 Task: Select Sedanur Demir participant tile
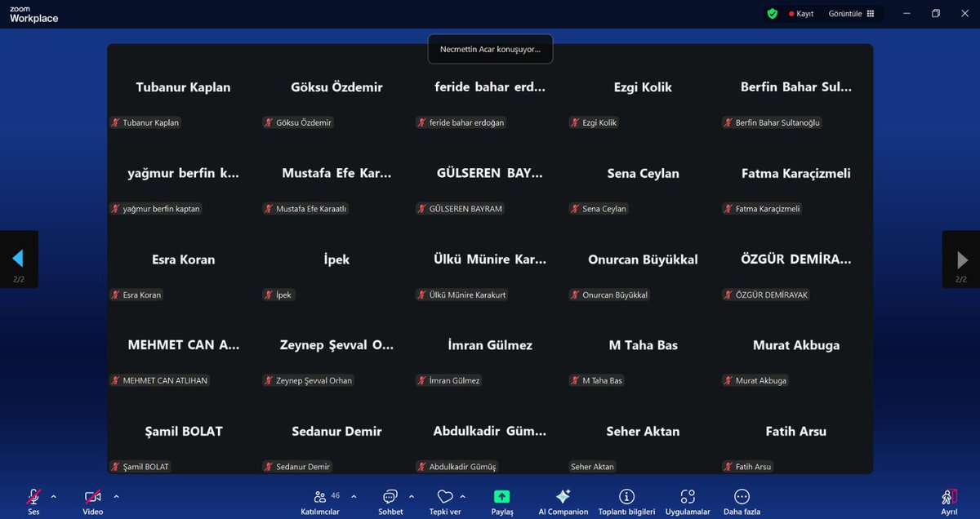[x=336, y=432]
